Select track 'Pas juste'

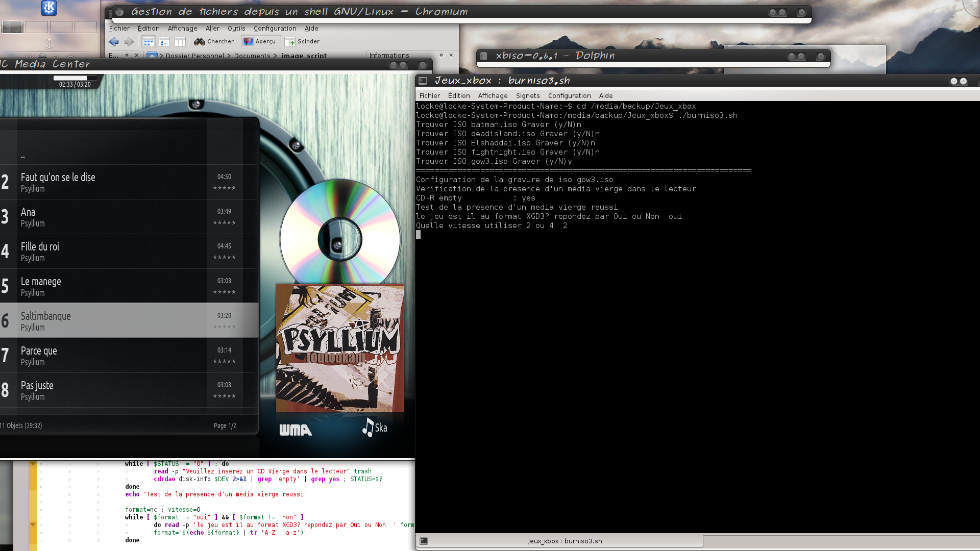[129, 390]
